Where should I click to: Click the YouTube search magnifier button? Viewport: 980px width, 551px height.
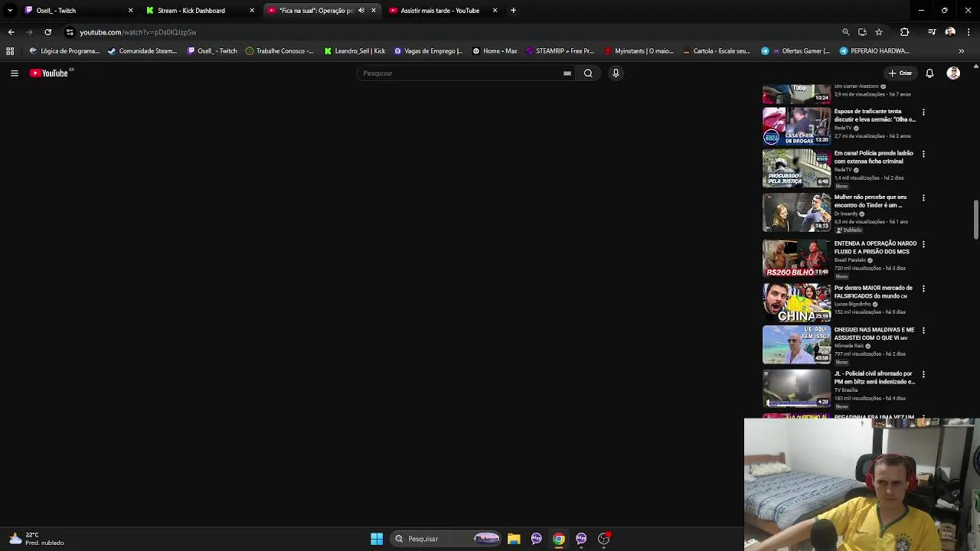tap(588, 73)
